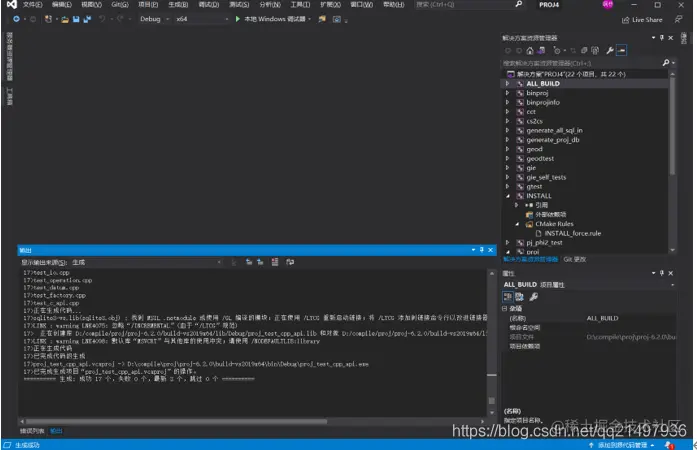Open the 工具(T) Tools menu
Screen dimensions: 697x450
(x=300, y=4)
